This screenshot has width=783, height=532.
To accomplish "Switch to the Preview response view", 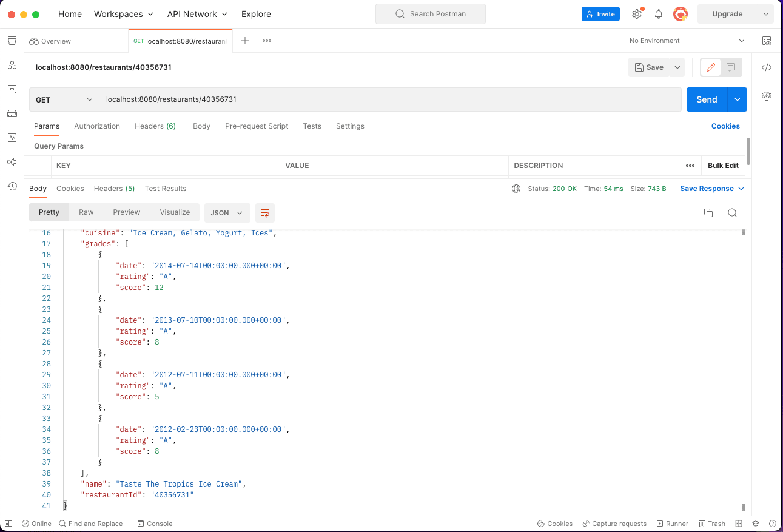I will pos(127,212).
